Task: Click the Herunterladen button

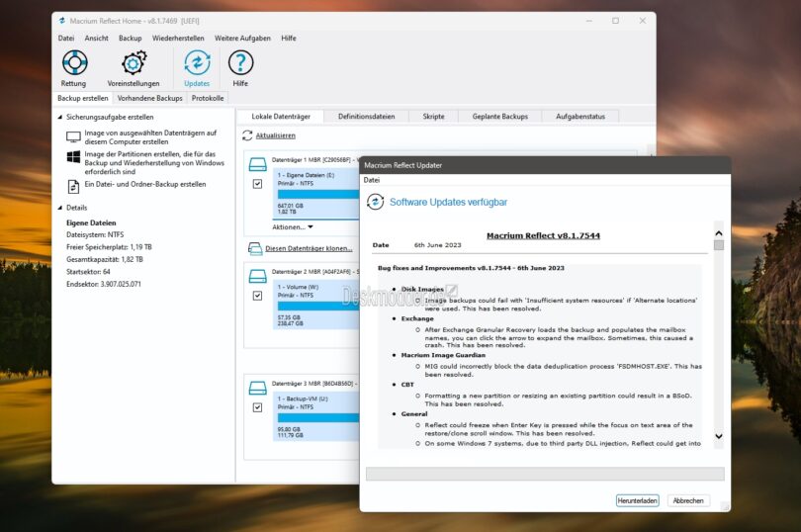Action: click(x=637, y=500)
